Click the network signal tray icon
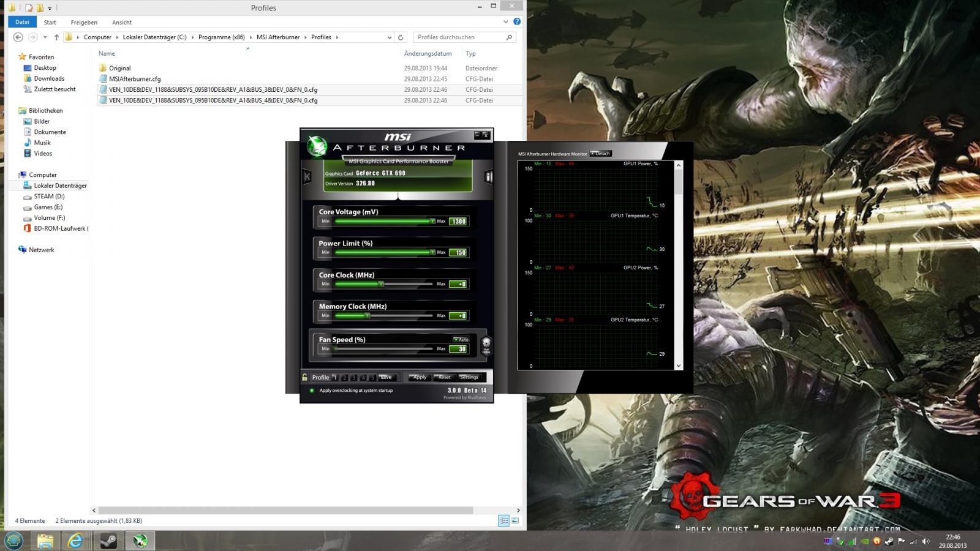 [x=913, y=542]
